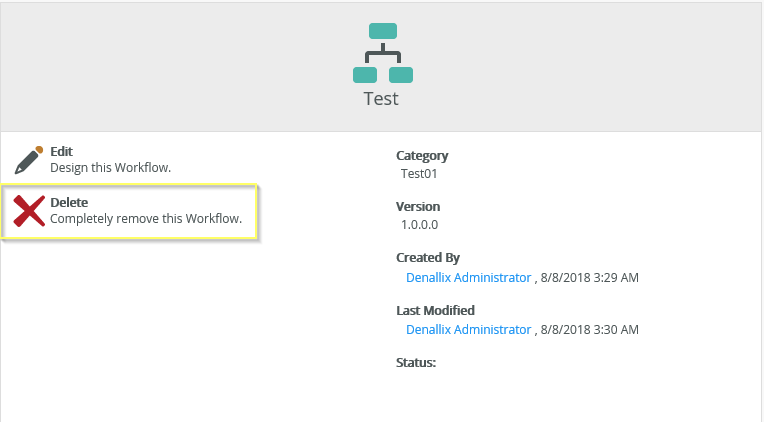Click the Category heading
Screen dimensions: 764x422
click(x=422, y=155)
